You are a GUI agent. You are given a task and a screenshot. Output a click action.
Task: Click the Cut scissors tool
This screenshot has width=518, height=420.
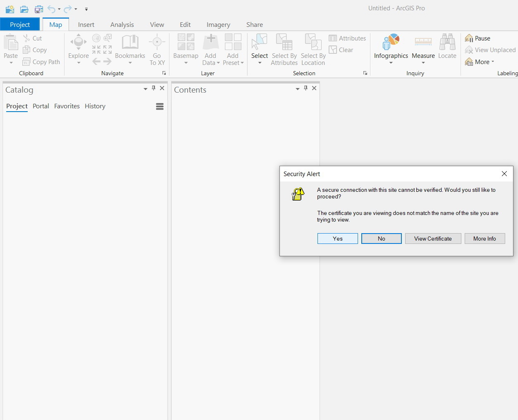click(x=33, y=38)
